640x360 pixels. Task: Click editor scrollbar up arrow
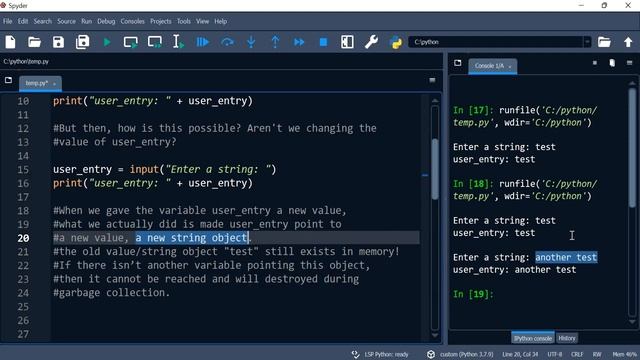click(435, 100)
